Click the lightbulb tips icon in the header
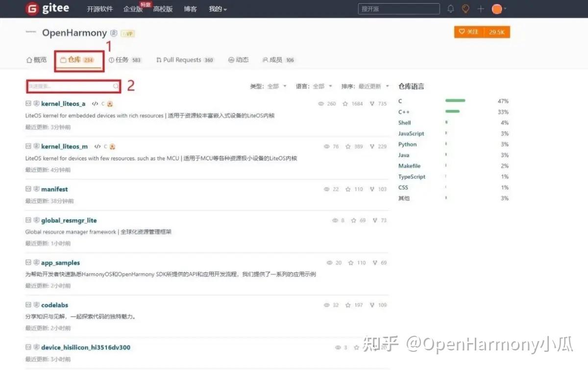The height and width of the screenshot is (370, 588). point(465,8)
